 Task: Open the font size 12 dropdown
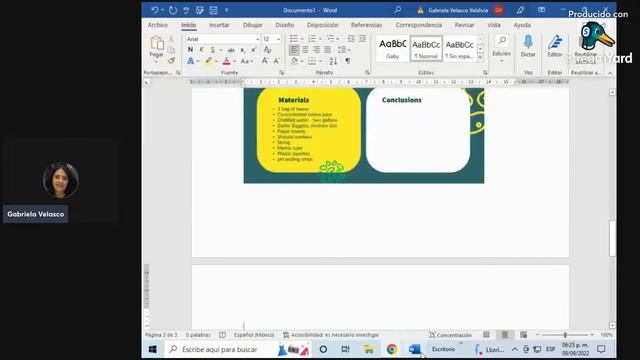click(x=278, y=39)
